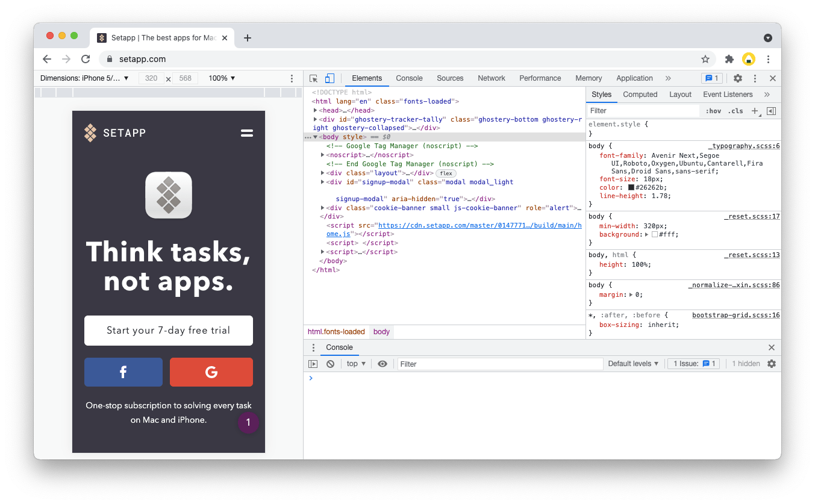
Task: Click the #26262b color swatch
Action: (x=631, y=187)
